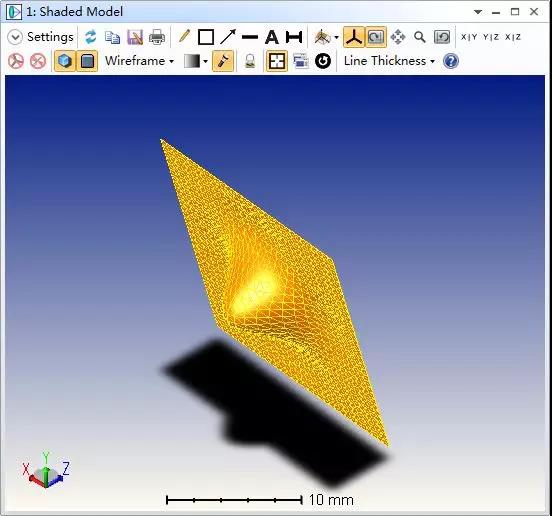Click the Save image icon
Screen dimensions: 552x516
coord(135,37)
